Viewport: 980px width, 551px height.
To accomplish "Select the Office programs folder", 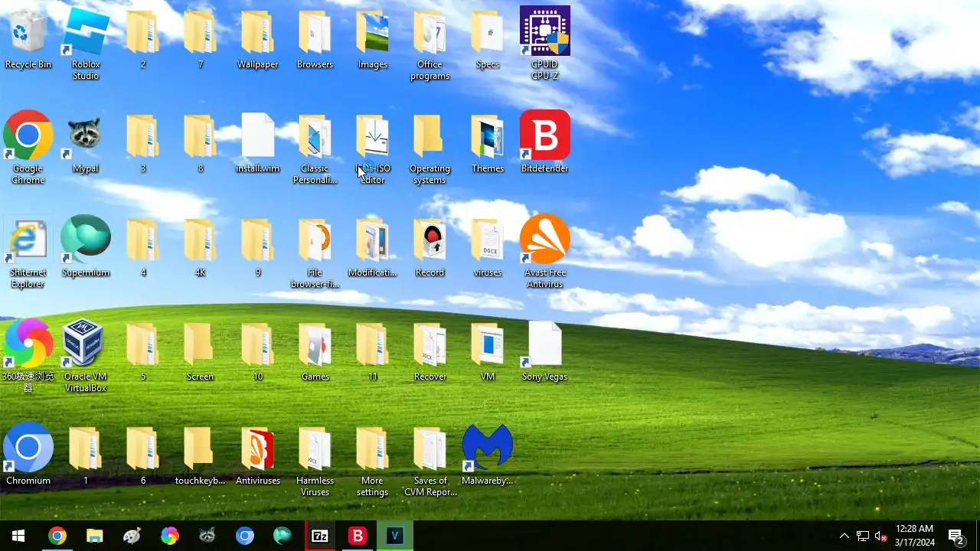I will [x=430, y=44].
